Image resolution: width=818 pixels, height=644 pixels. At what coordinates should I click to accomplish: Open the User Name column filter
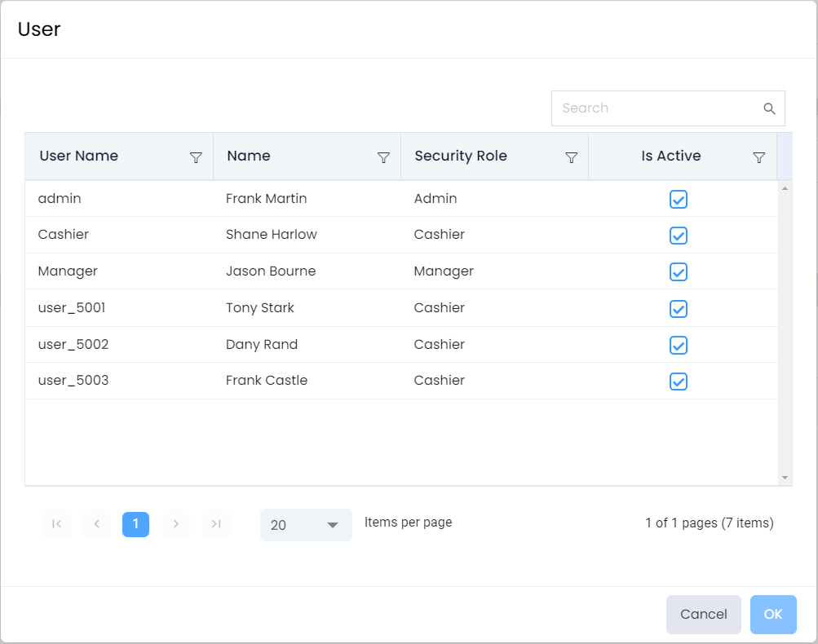pyautogui.click(x=196, y=157)
